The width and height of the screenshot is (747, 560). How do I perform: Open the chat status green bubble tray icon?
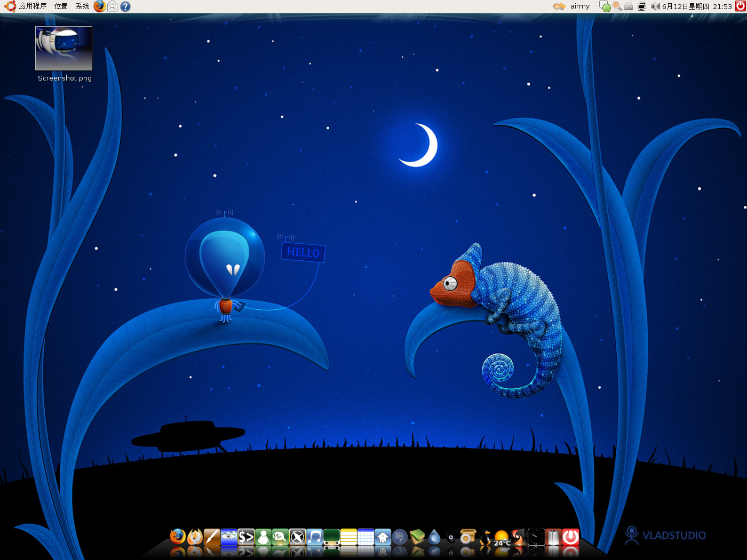click(x=605, y=6)
